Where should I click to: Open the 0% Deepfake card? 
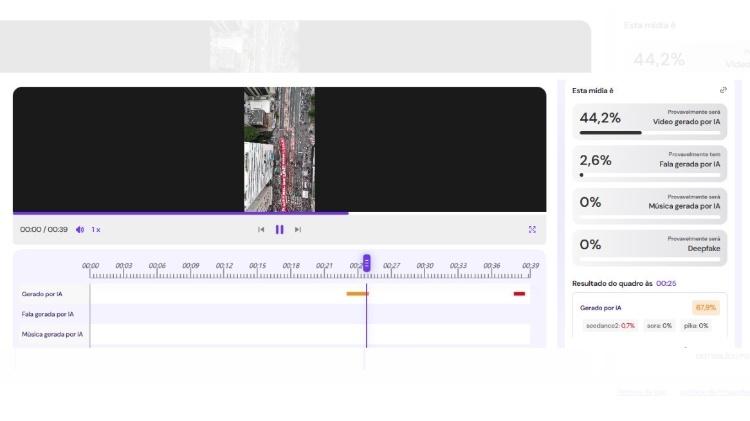click(x=650, y=248)
